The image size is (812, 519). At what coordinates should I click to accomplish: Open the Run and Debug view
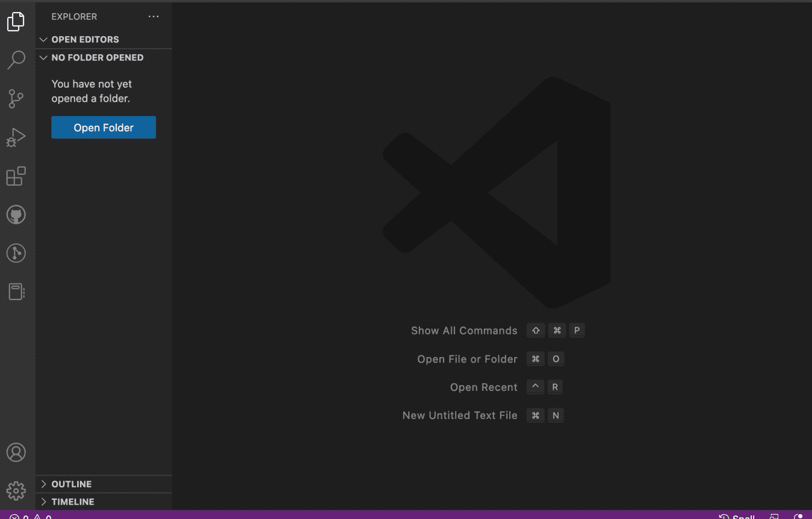pyautogui.click(x=16, y=138)
